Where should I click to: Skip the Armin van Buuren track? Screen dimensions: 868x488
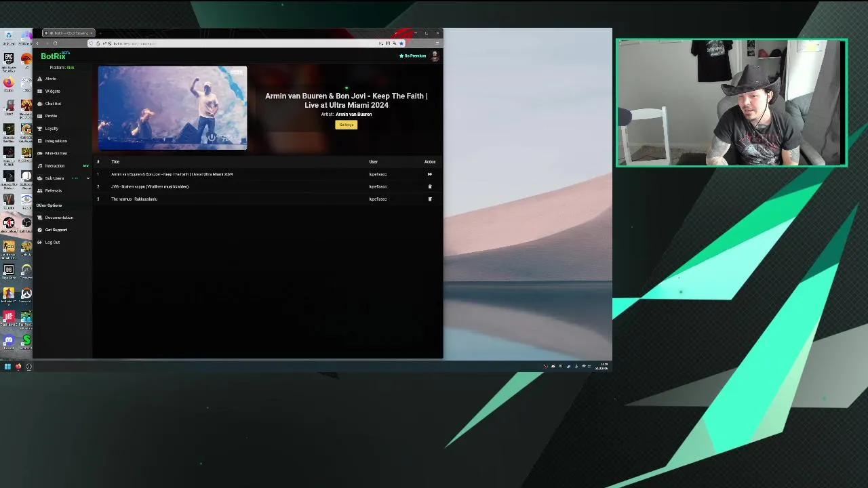429,174
